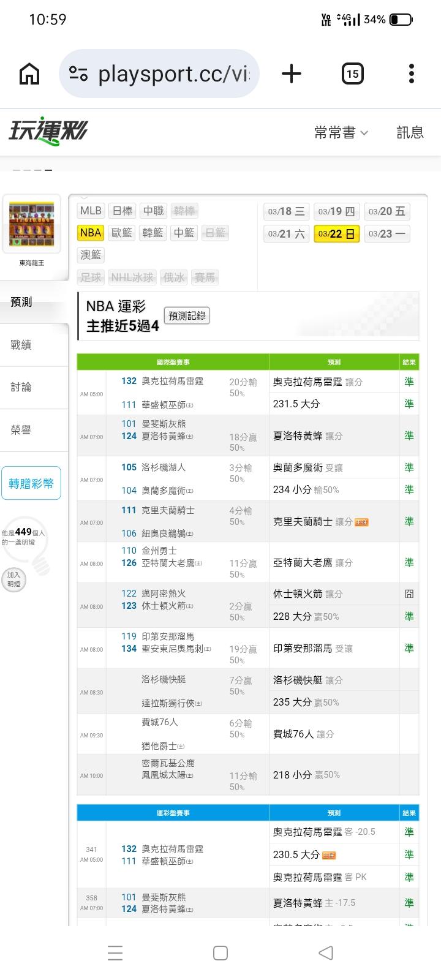The image size is (441, 980).
Task: Click the 231.5 大分 prediction
Action: [x=296, y=404]
